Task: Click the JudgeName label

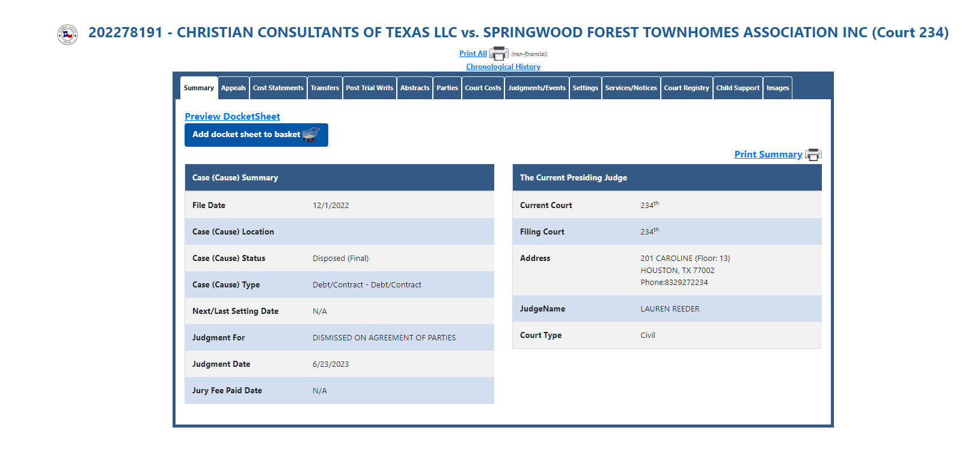Action: click(542, 309)
